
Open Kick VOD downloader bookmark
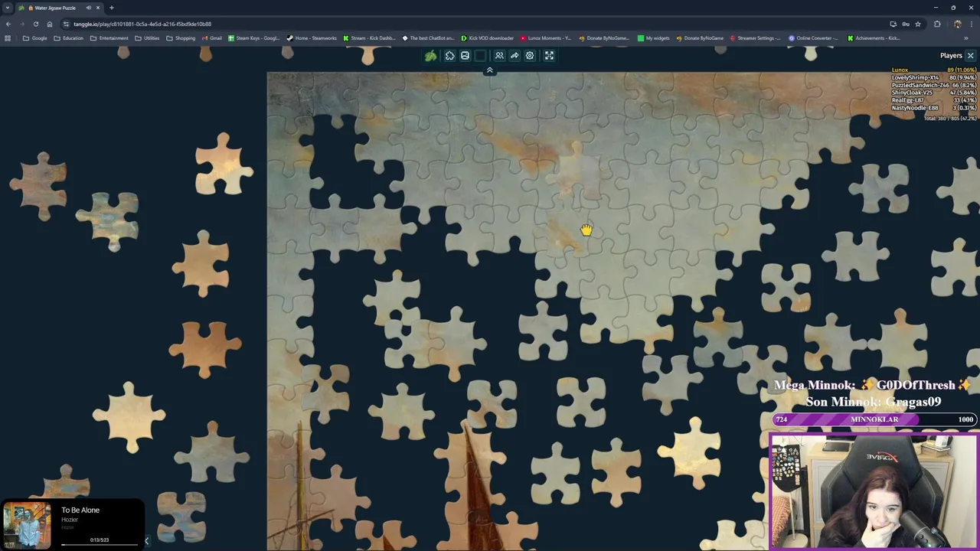(x=488, y=38)
